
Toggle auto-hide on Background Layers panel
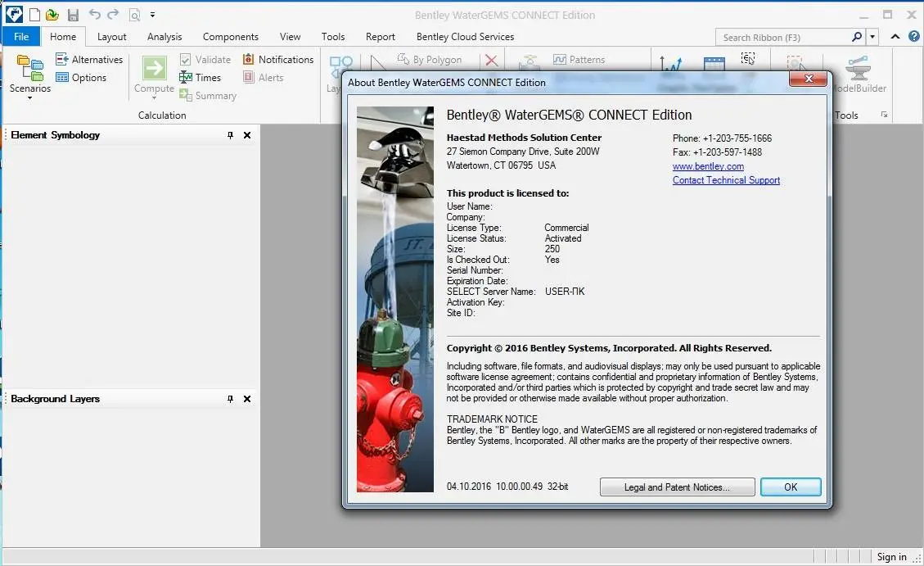(x=231, y=399)
